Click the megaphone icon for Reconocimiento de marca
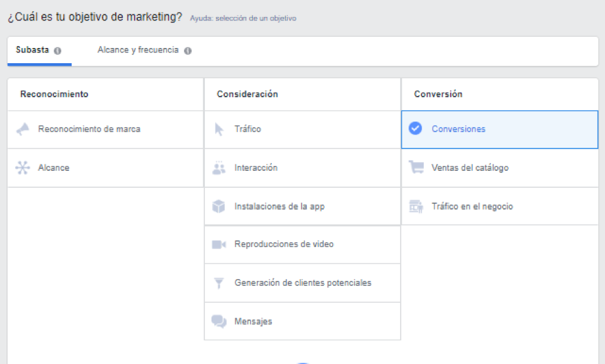This screenshot has width=605, height=364. pyautogui.click(x=23, y=129)
